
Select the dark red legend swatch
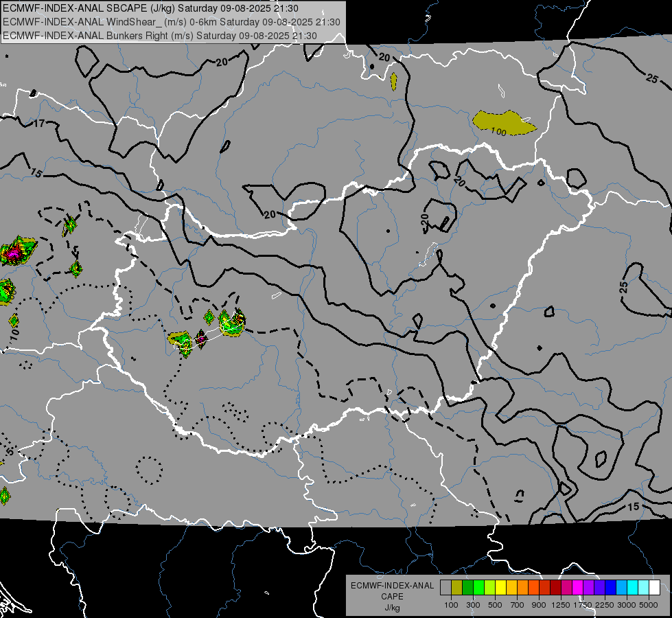click(x=555, y=587)
